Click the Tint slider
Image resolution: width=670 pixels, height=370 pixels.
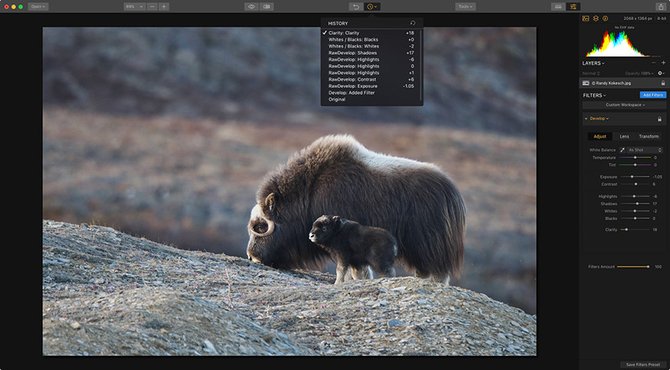[635, 165]
